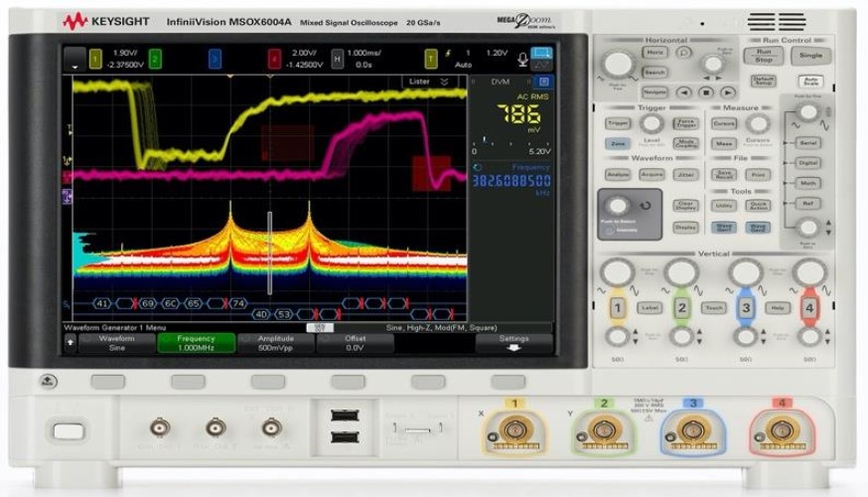Screen dimensions: 868x497
Task: Click the back/up arrow beside Waveform softkey
Action: (71, 343)
